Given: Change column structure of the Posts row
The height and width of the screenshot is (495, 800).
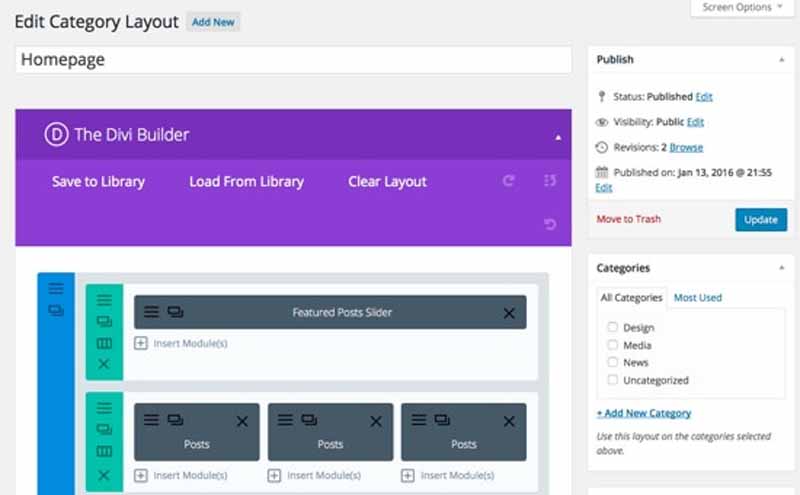Looking at the screenshot, I should point(104,451).
